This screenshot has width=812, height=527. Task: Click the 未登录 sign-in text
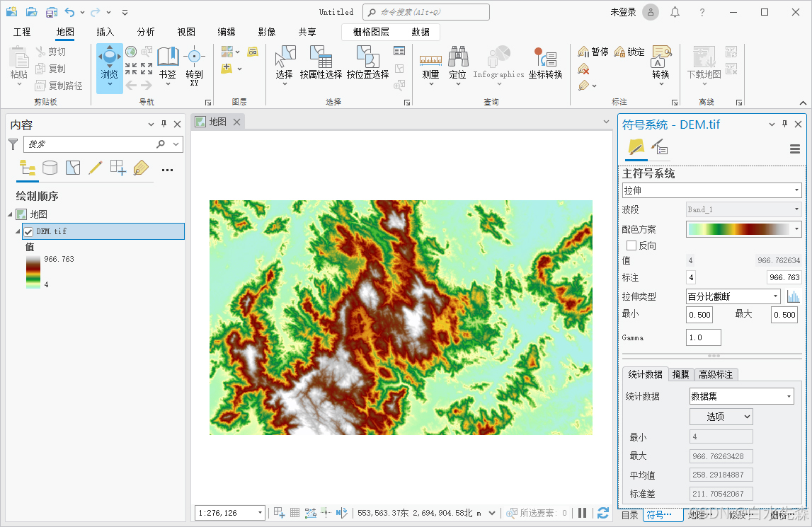point(623,12)
